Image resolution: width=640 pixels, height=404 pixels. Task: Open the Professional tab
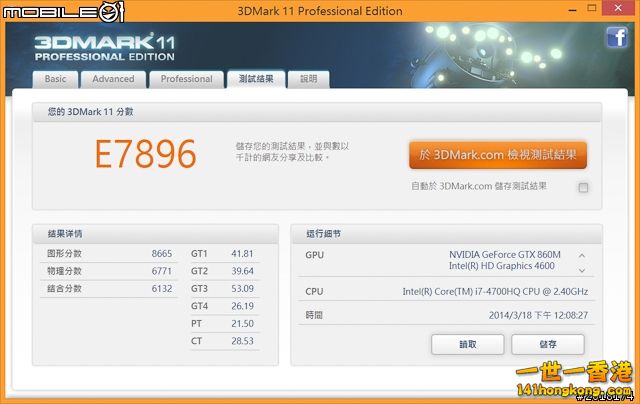(187, 79)
